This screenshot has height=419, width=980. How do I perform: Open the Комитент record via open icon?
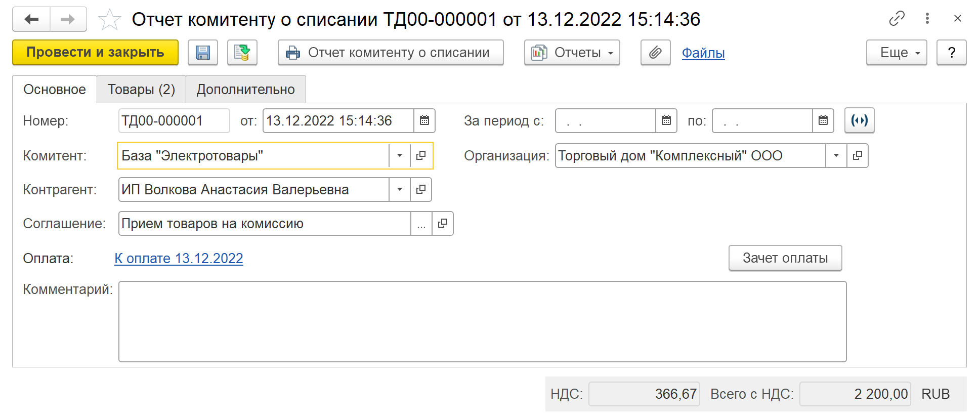421,156
